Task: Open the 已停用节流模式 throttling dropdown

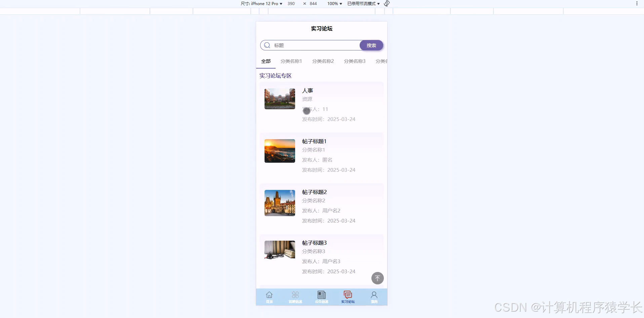Action: (x=362, y=4)
